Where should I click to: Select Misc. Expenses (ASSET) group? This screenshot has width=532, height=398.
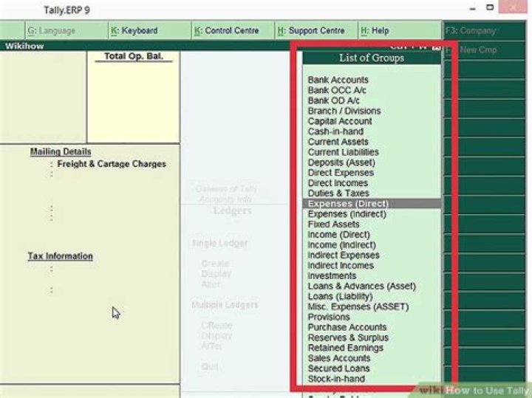(358, 306)
